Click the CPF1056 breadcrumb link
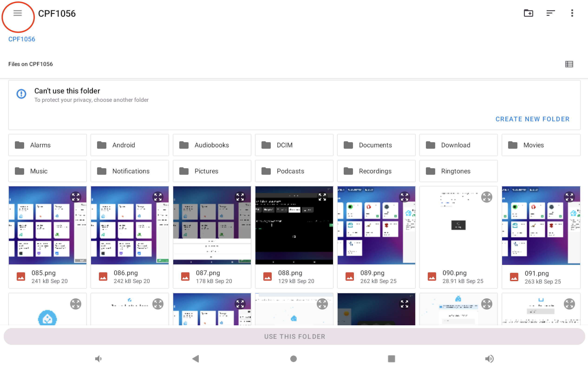 click(21, 39)
